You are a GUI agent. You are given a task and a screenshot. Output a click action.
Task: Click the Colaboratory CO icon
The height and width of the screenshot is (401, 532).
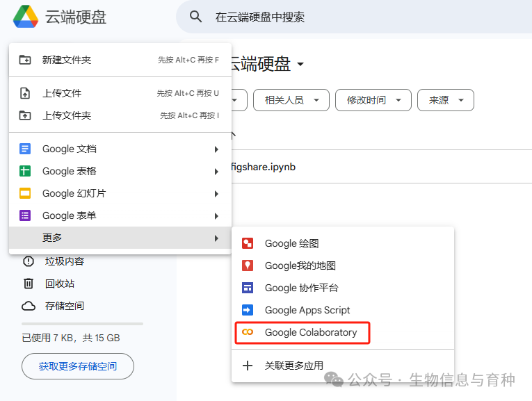pos(248,332)
